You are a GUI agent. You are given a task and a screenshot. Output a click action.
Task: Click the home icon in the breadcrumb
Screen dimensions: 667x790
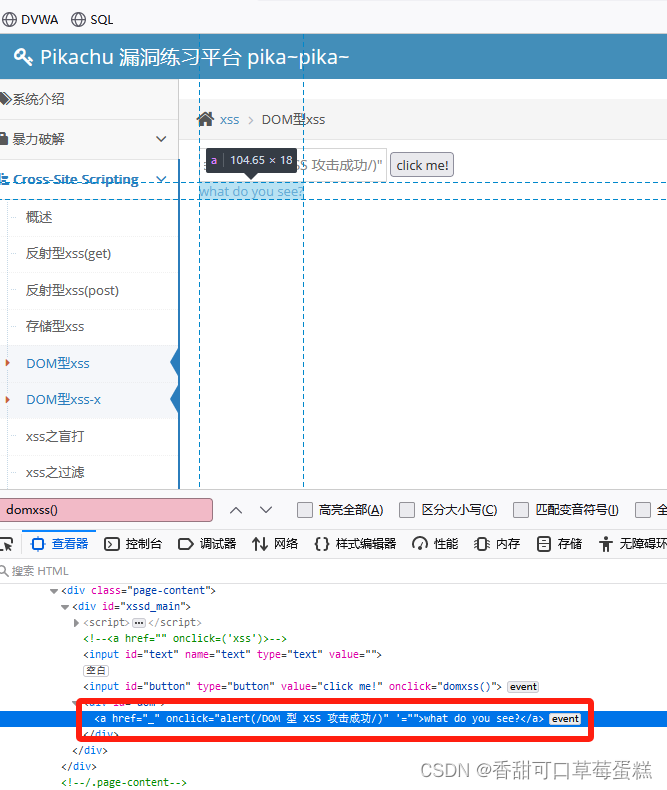[206, 119]
